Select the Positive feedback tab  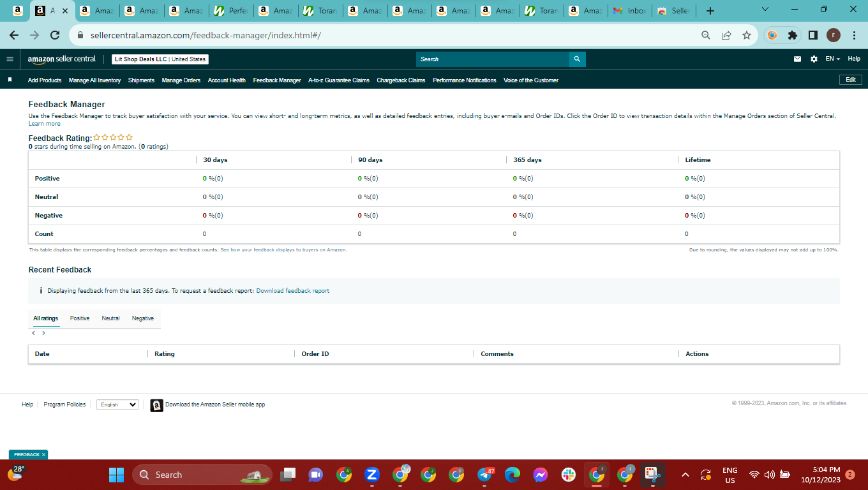pos(80,318)
